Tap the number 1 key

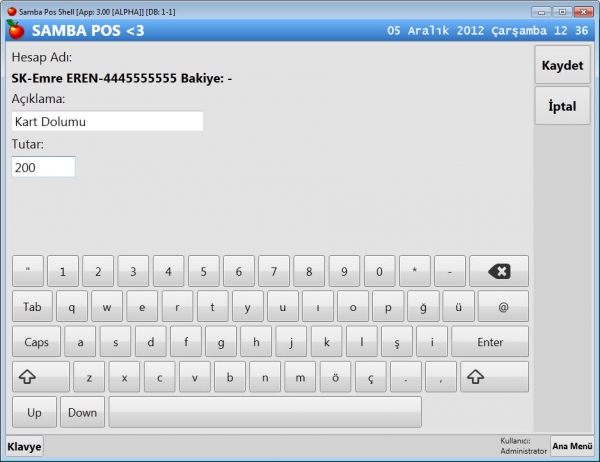(63, 271)
